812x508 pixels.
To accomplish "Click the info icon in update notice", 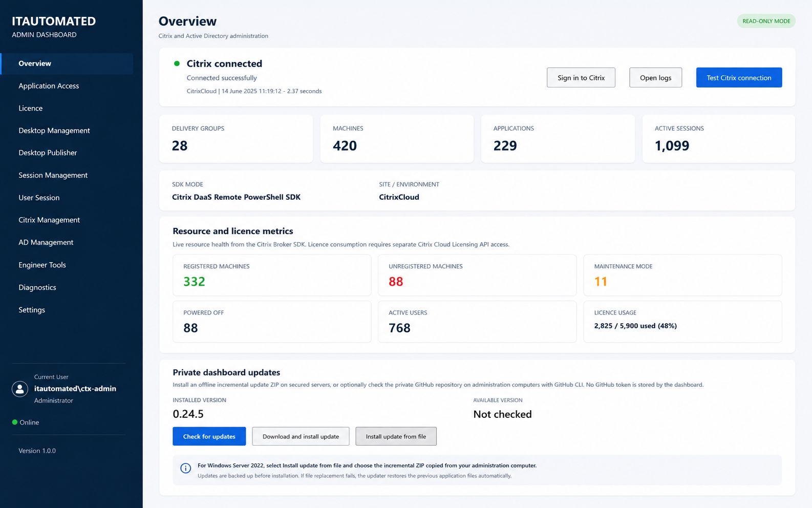I will pos(186,468).
